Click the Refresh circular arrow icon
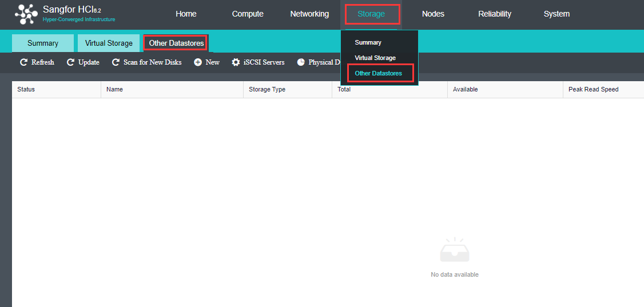This screenshot has height=307, width=644. (x=24, y=62)
